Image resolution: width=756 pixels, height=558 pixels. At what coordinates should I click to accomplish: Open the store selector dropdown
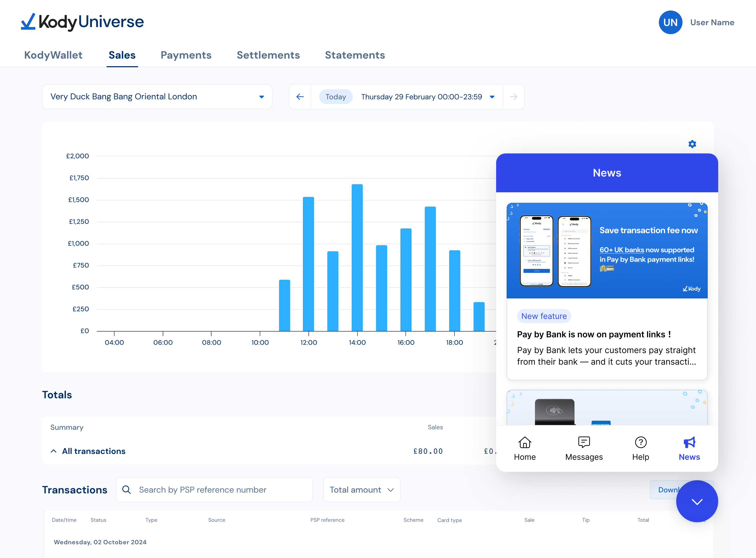(157, 97)
